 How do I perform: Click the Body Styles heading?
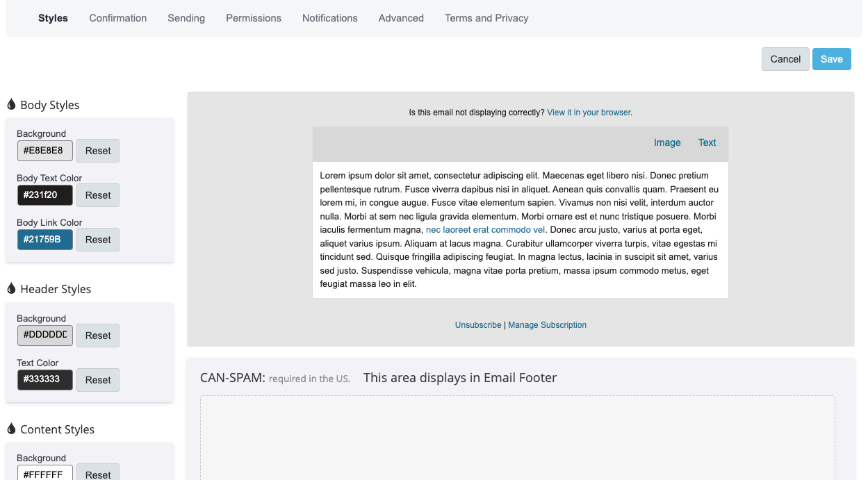(x=50, y=105)
